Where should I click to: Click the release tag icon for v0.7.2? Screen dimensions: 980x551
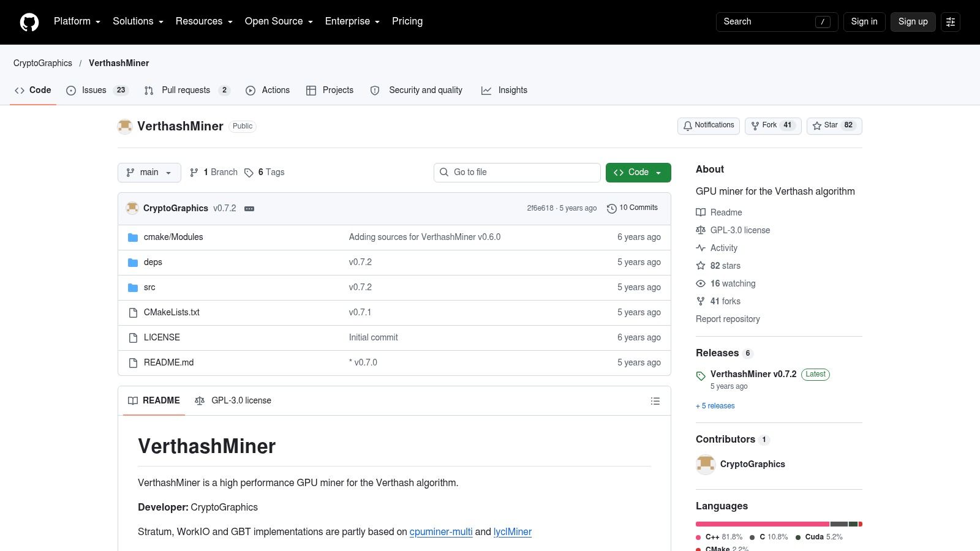pyautogui.click(x=701, y=376)
